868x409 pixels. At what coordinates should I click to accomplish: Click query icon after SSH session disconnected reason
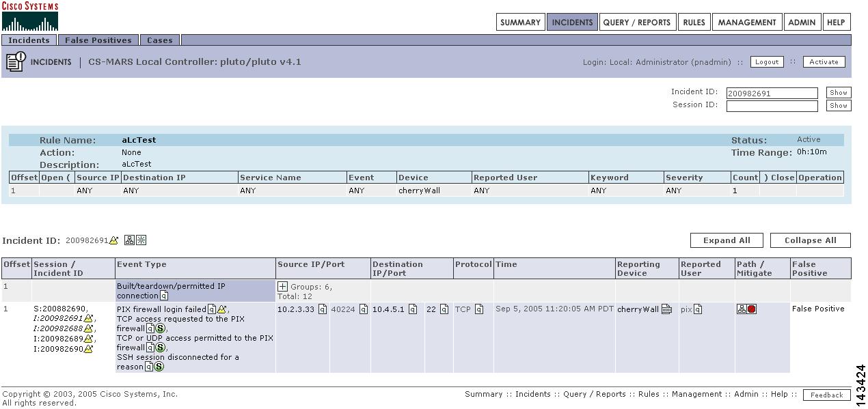click(x=149, y=367)
